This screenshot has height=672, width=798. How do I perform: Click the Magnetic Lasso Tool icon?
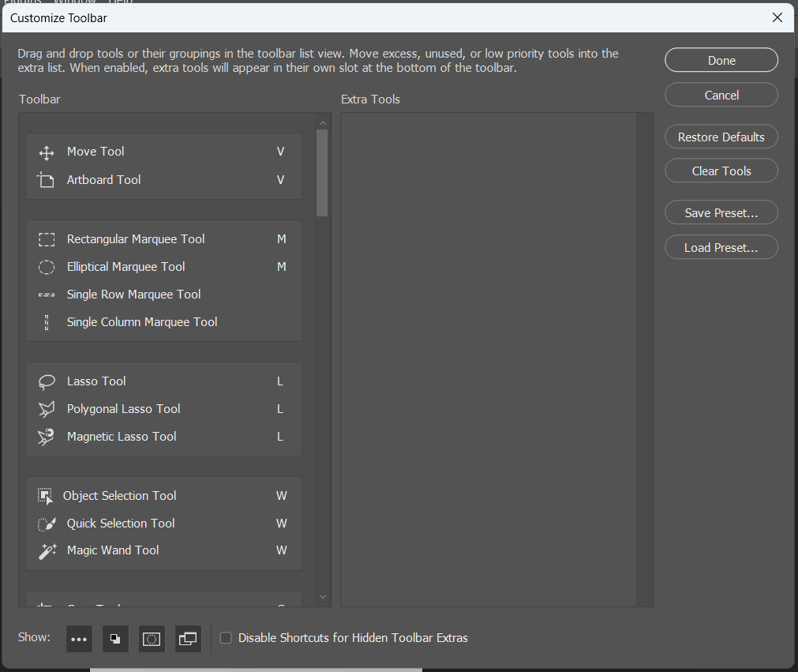click(47, 437)
